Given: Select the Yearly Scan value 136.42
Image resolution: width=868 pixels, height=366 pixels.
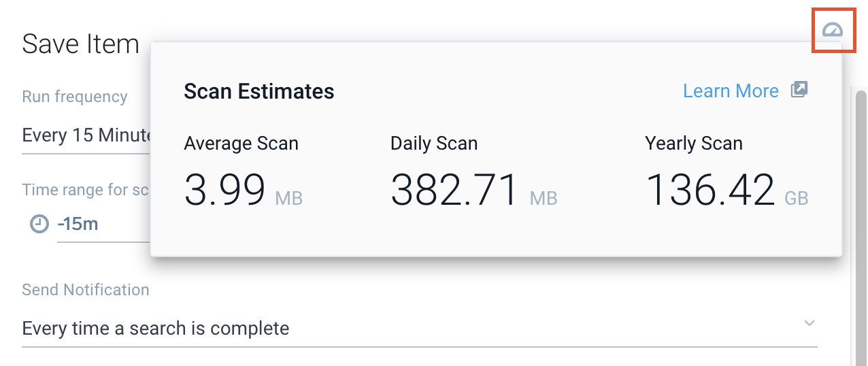Looking at the screenshot, I should tap(710, 190).
